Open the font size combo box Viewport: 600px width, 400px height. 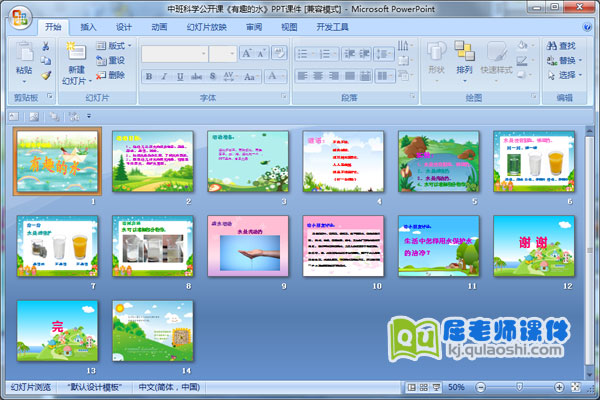tap(223, 54)
